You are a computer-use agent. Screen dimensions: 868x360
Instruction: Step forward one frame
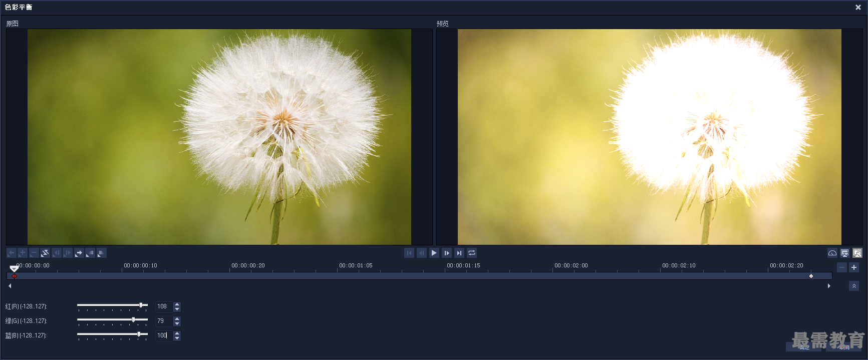click(447, 253)
